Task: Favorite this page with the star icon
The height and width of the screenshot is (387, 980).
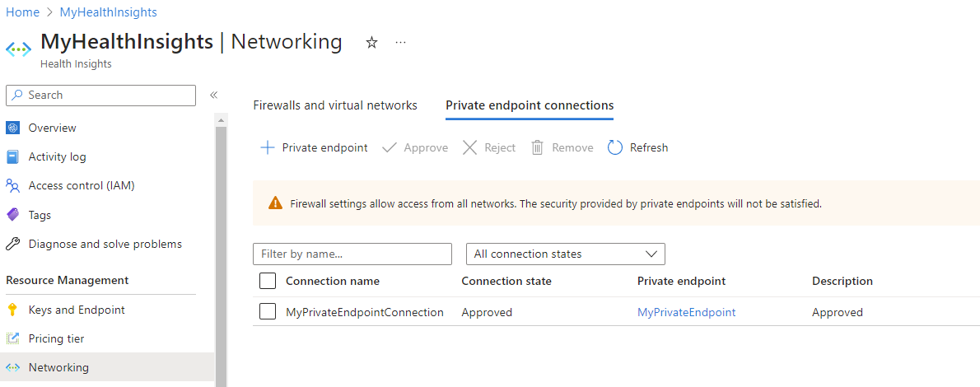Action: 372,43
